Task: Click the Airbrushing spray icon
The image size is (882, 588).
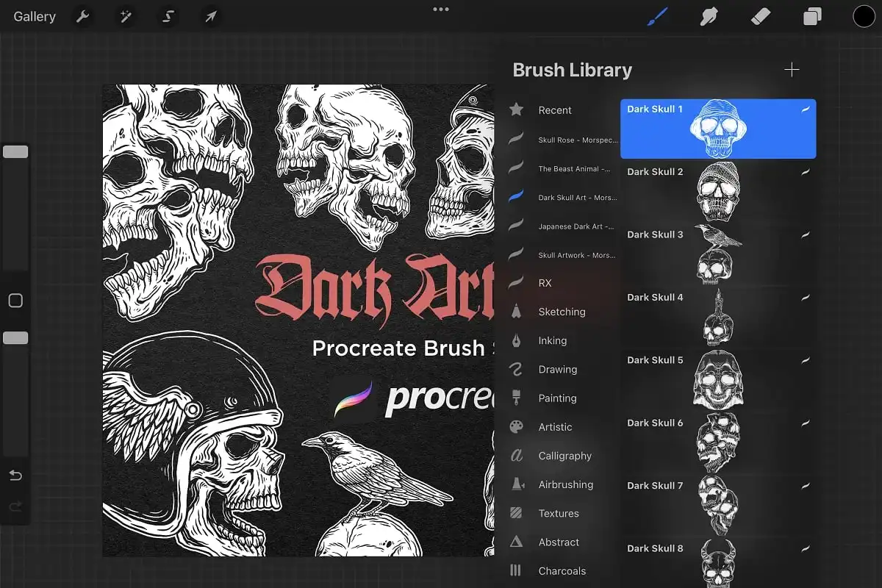Action: 517,484
